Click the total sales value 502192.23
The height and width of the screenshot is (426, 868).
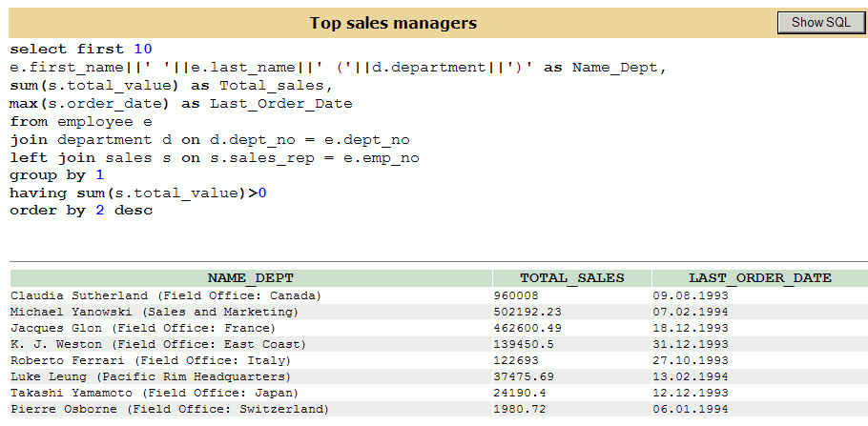[x=527, y=312]
